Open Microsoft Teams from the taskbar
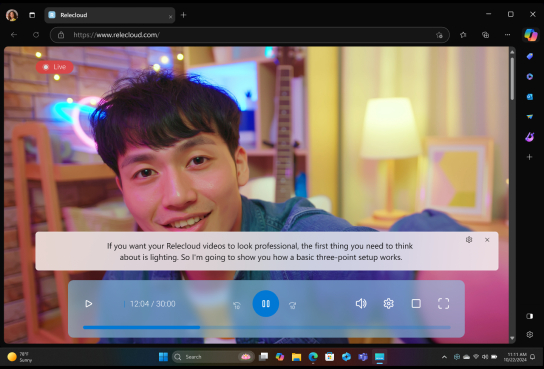The width and height of the screenshot is (544, 369). click(x=363, y=357)
